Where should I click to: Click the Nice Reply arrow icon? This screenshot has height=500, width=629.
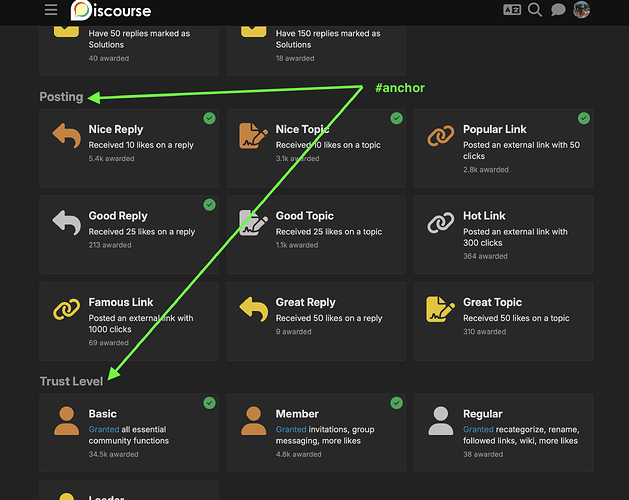point(67,136)
